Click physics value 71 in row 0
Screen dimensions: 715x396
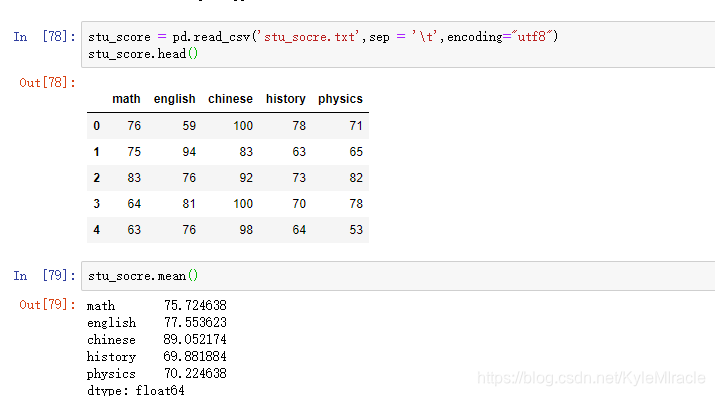[x=356, y=125]
